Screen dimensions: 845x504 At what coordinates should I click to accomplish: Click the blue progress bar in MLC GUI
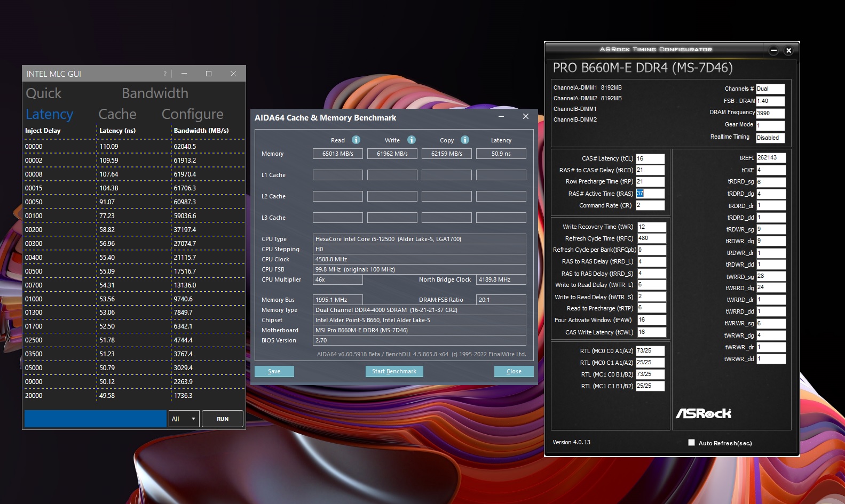point(96,419)
